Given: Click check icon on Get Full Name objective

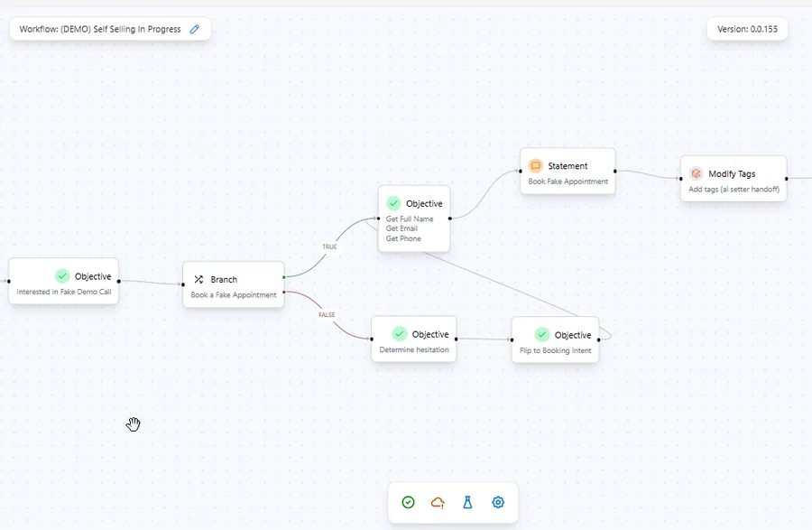Looking at the screenshot, I should pos(393,203).
